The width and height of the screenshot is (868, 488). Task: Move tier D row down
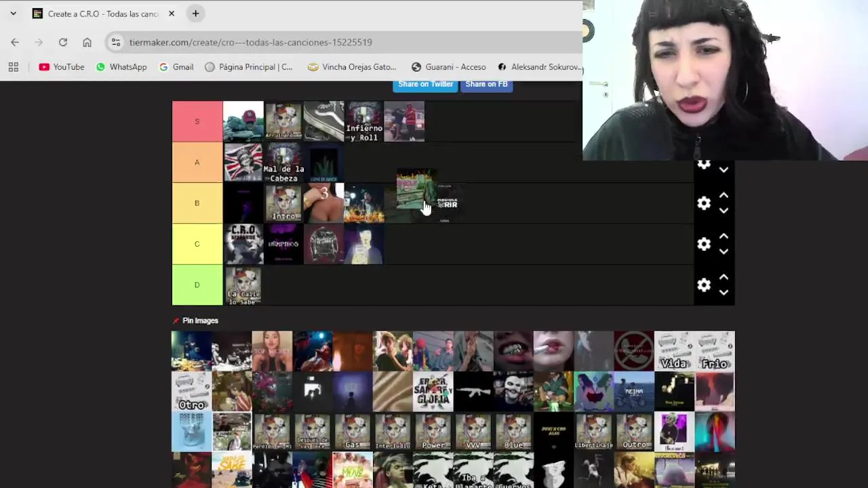point(724,293)
